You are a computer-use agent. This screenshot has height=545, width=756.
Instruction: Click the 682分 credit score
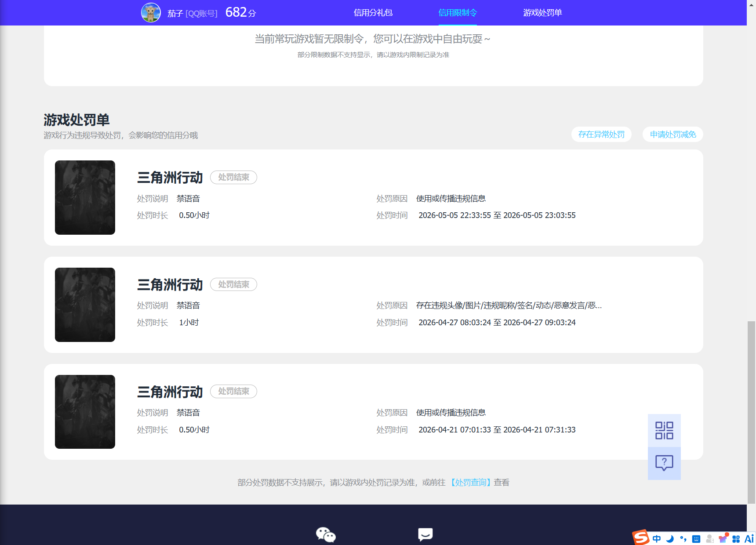240,12
